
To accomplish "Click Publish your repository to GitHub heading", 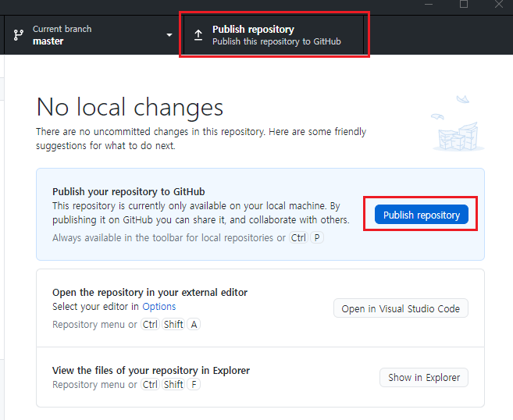I will tap(129, 192).
